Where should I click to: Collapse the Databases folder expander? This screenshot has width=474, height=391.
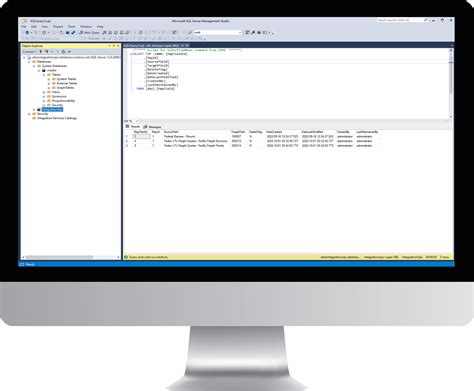coord(29,62)
